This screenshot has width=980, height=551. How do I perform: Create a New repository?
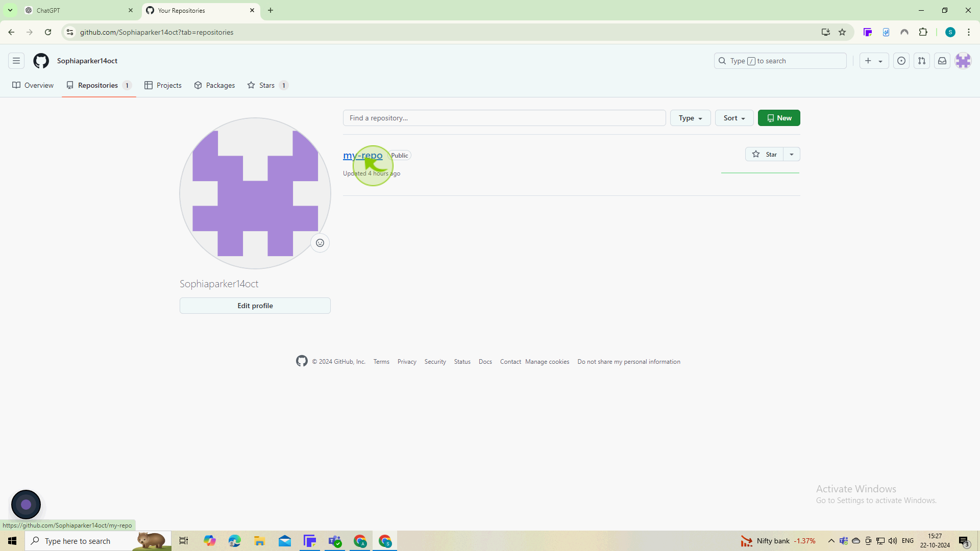pyautogui.click(x=779, y=118)
